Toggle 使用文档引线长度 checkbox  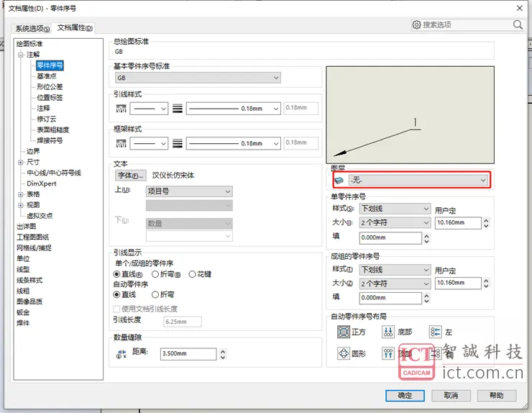point(116,309)
